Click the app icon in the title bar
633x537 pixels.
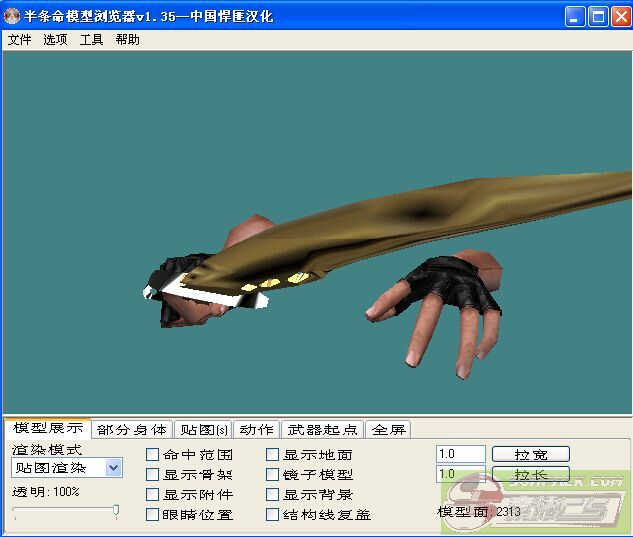click(13, 16)
